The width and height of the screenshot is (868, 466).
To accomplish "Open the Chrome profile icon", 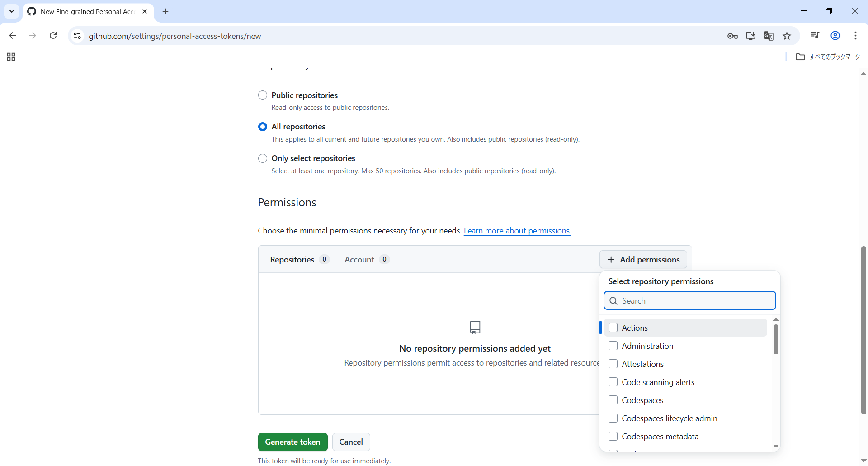I will (x=835, y=36).
